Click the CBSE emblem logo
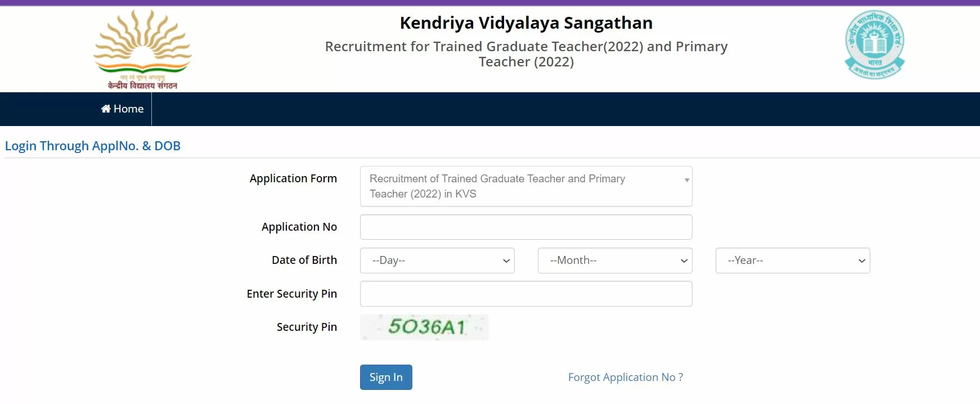This screenshot has height=404, width=980. point(874,45)
